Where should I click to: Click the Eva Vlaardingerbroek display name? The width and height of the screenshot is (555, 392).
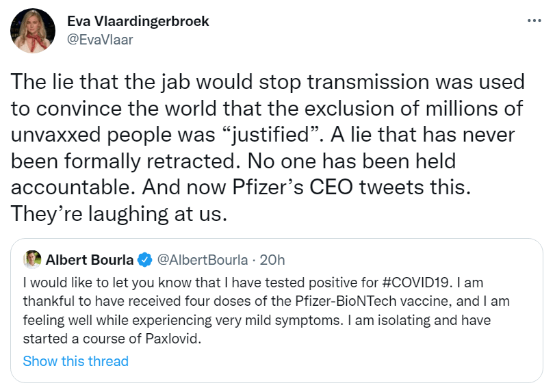138,21
